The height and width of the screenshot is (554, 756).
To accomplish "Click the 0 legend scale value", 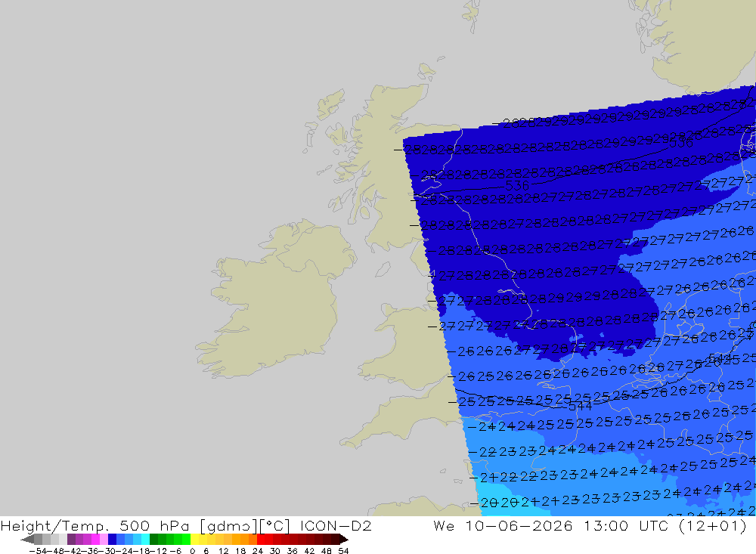I will pyautogui.click(x=192, y=551).
